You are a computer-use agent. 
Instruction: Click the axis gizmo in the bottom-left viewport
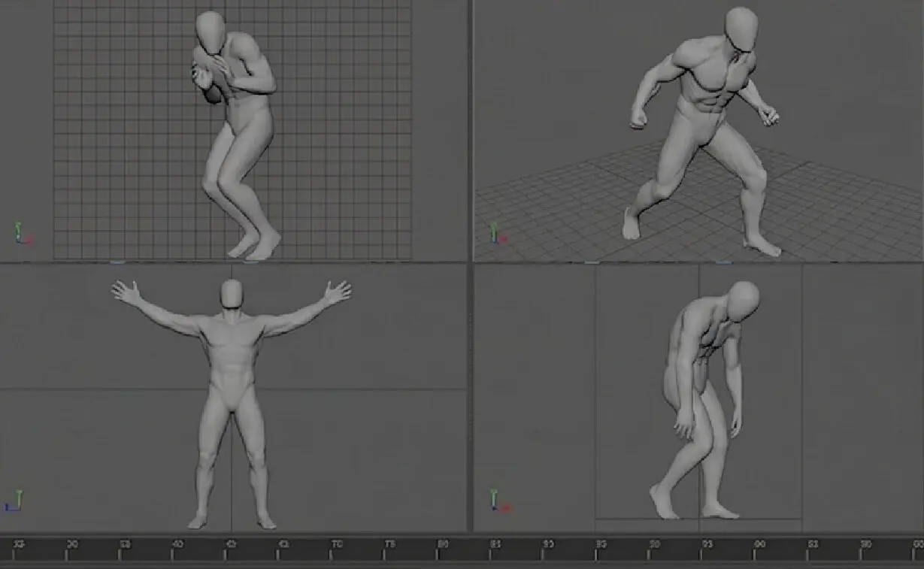(x=15, y=501)
